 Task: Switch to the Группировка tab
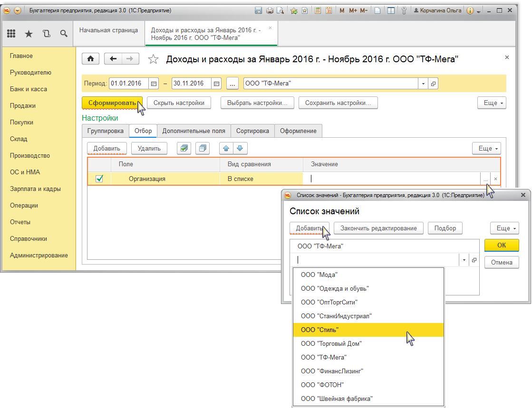point(105,131)
